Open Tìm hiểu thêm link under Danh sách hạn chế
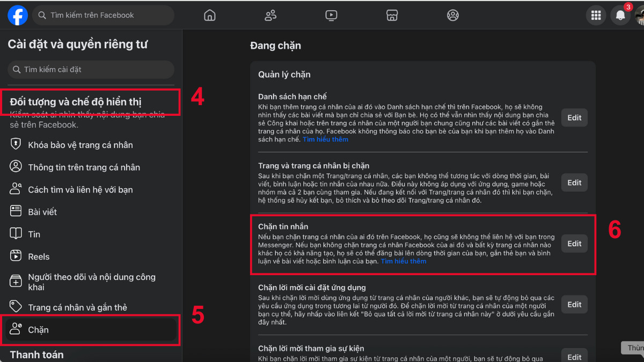Screen dimensions: 644x362 pos(325,139)
